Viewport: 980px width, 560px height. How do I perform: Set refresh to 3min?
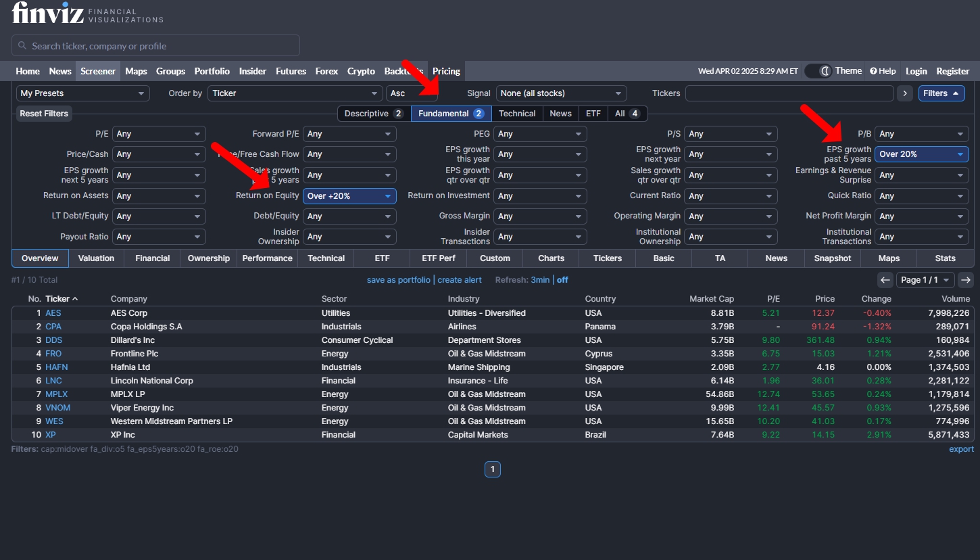(x=540, y=280)
